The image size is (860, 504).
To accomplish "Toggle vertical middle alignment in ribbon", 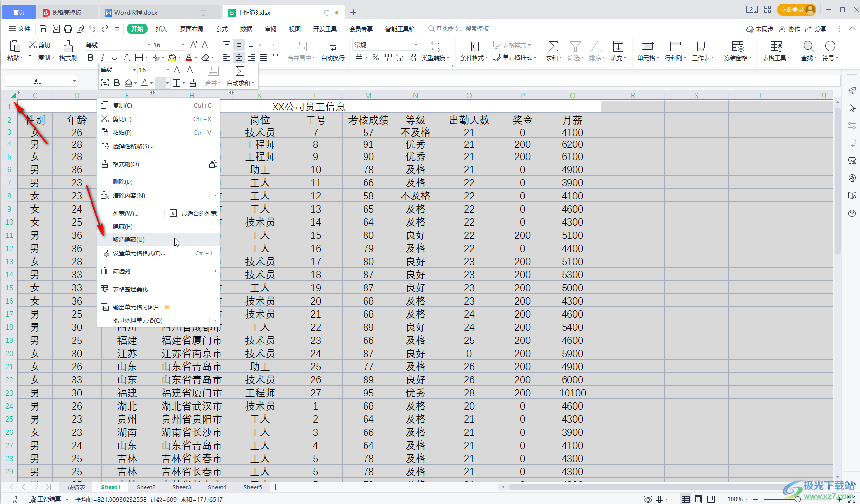I will pyautogui.click(x=238, y=45).
